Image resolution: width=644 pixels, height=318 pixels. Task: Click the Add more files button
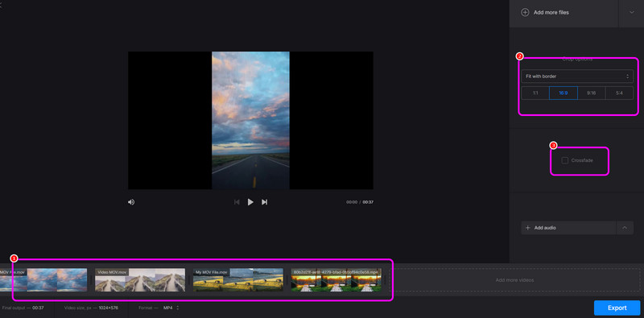[564, 12]
